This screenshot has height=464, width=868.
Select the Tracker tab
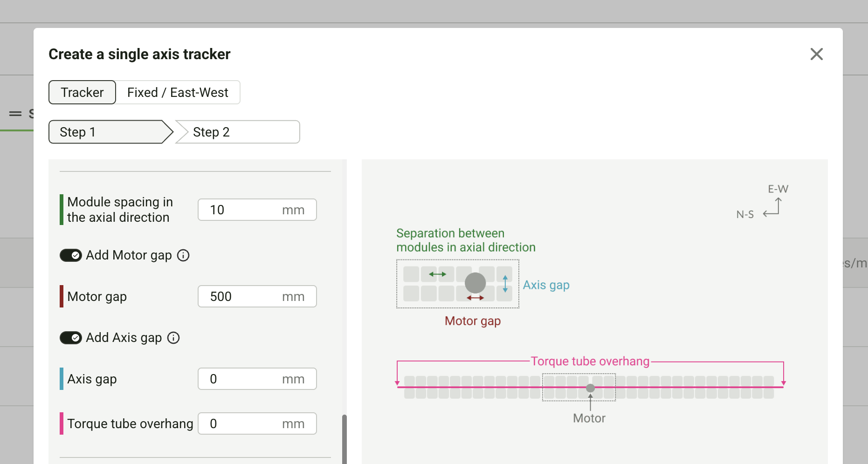pyautogui.click(x=82, y=92)
